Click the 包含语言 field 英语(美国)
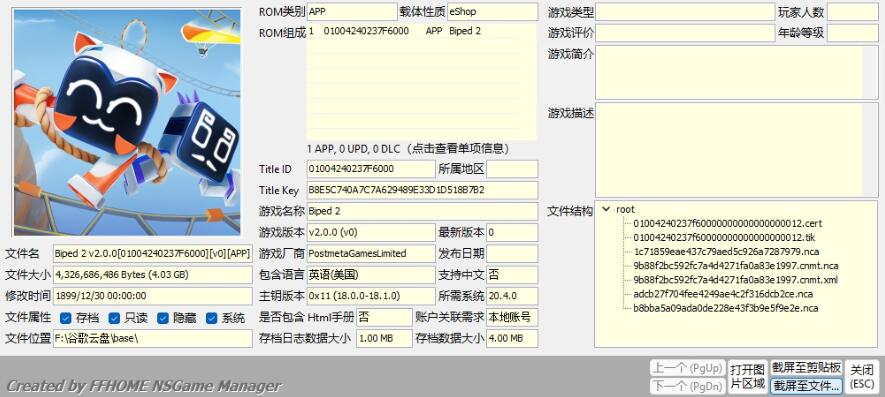The image size is (885, 397). (x=371, y=275)
